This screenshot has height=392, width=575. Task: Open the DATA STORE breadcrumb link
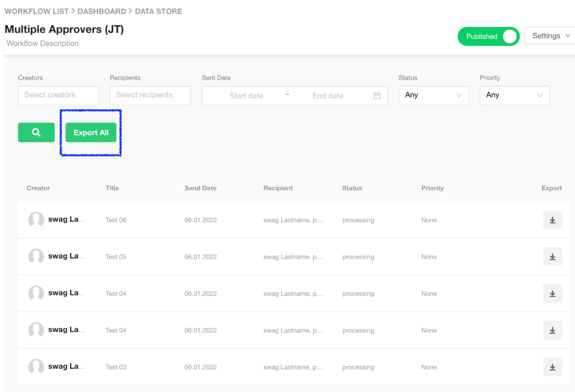(x=158, y=11)
